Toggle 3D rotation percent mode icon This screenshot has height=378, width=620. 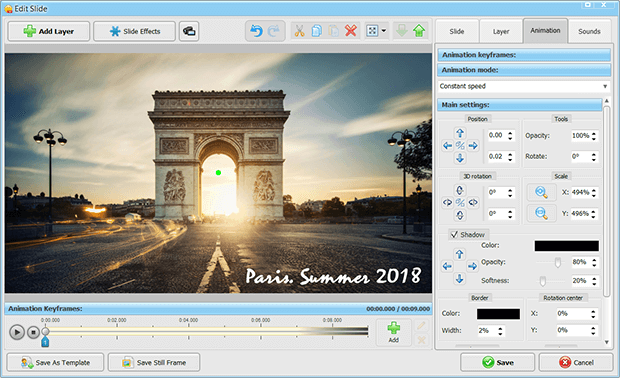pos(460,203)
